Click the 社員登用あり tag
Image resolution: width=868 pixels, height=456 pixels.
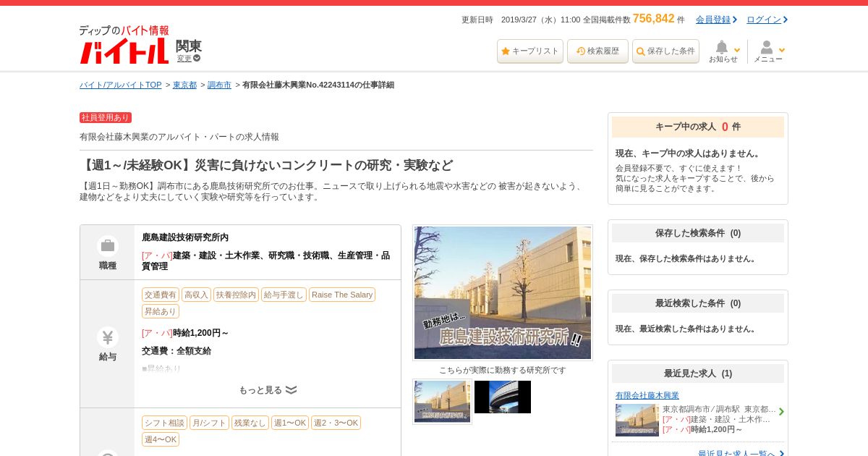tap(106, 117)
